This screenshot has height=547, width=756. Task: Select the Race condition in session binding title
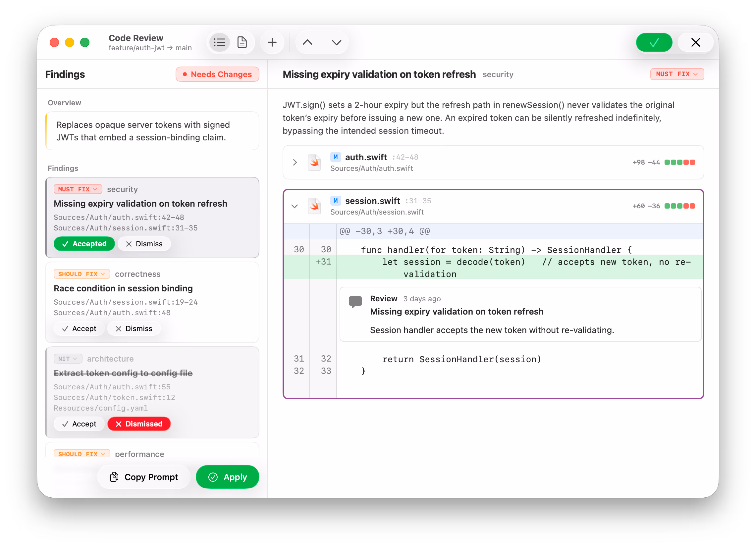click(x=123, y=288)
